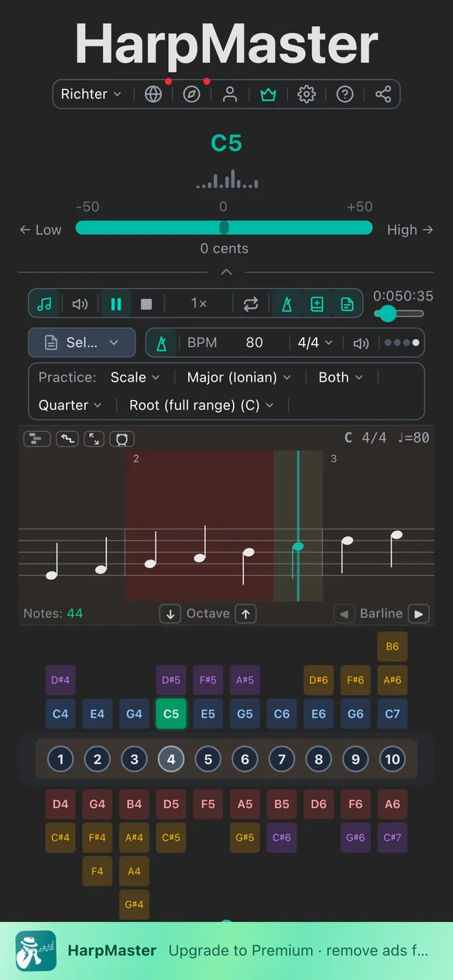Toggle the metronome next to BPM

162,343
